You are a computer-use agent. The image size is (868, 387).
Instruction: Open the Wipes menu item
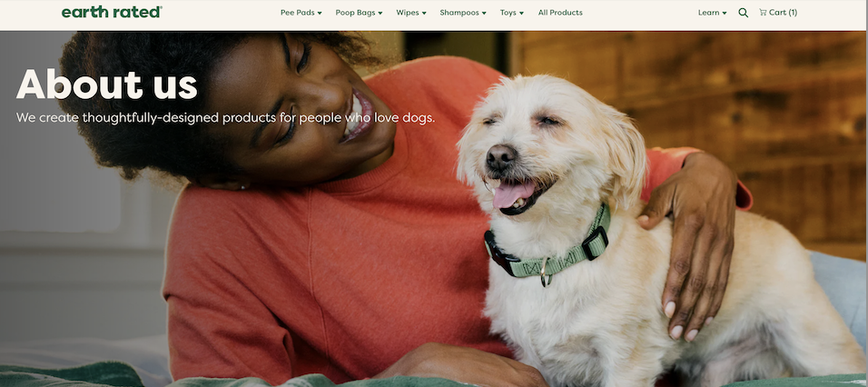[408, 13]
